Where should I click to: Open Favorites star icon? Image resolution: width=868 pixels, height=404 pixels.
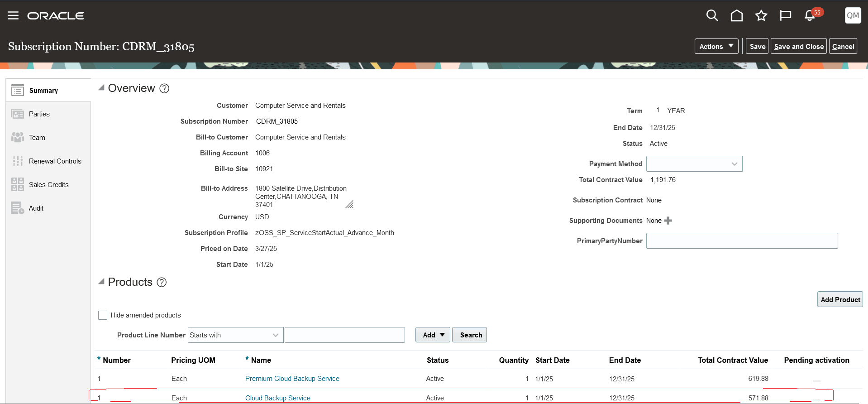(761, 16)
